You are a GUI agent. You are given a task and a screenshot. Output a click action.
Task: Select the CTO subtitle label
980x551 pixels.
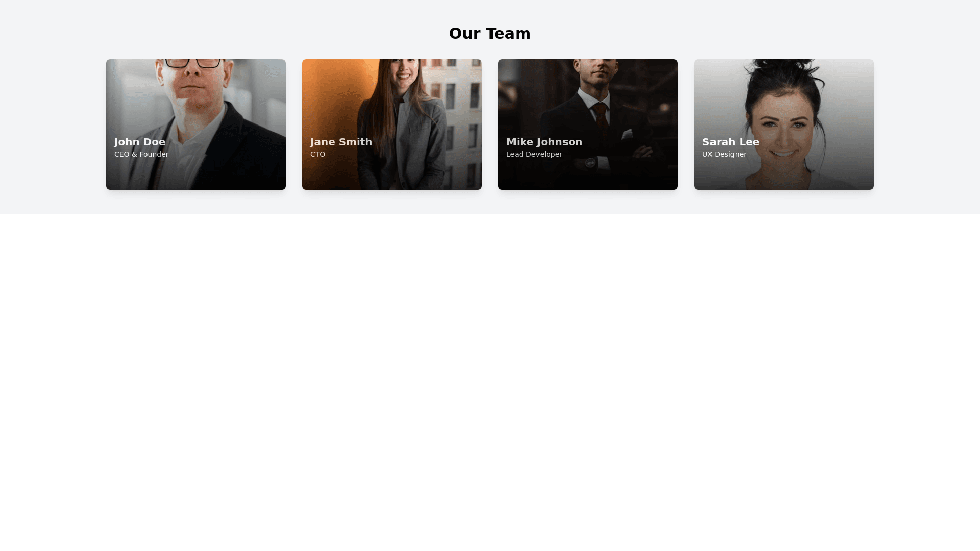tap(317, 154)
